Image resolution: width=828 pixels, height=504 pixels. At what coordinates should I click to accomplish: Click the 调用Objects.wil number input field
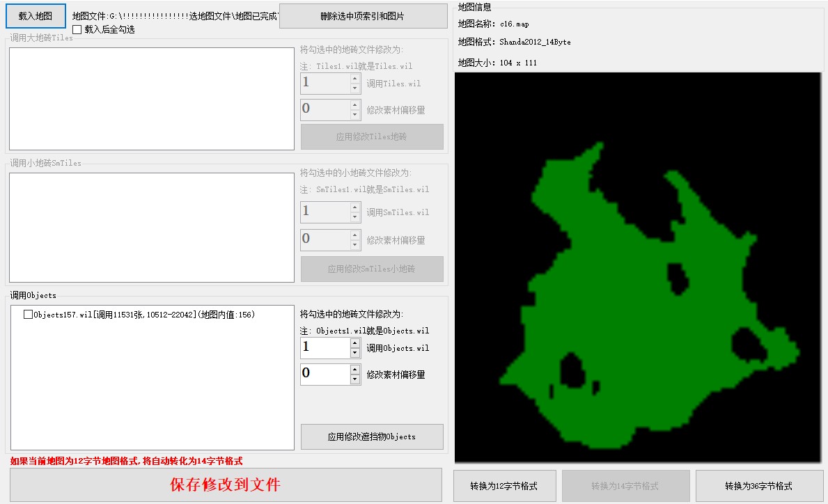click(x=324, y=347)
